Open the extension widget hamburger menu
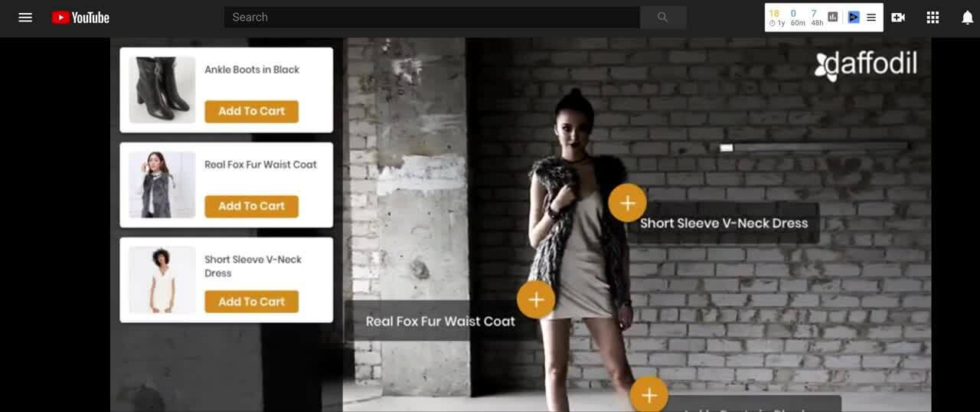980x412 pixels. click(871, 17)
